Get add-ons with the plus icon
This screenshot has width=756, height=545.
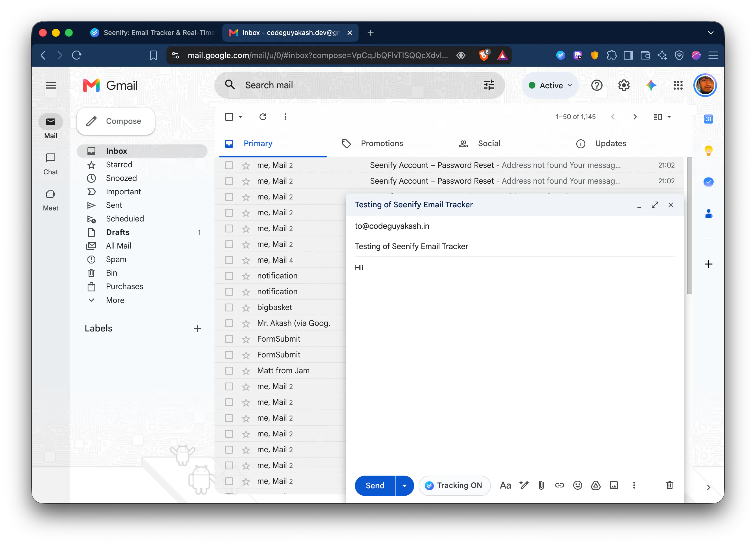point(708,264)
